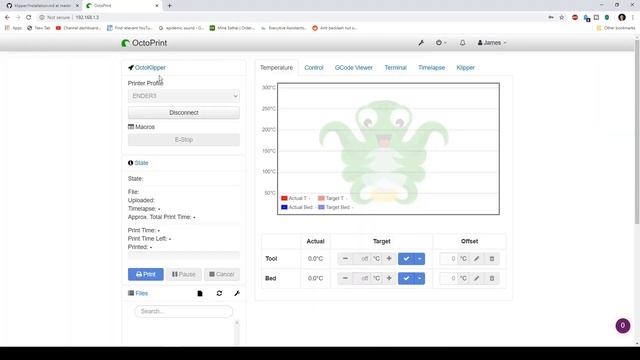Open the James user menu

click(x=492, y=43)
